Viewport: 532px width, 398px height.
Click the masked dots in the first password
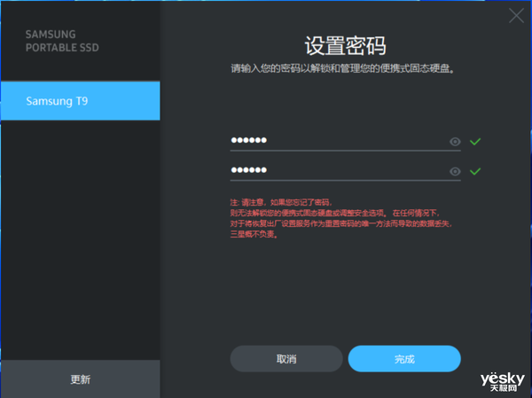[x=249, y=141]
